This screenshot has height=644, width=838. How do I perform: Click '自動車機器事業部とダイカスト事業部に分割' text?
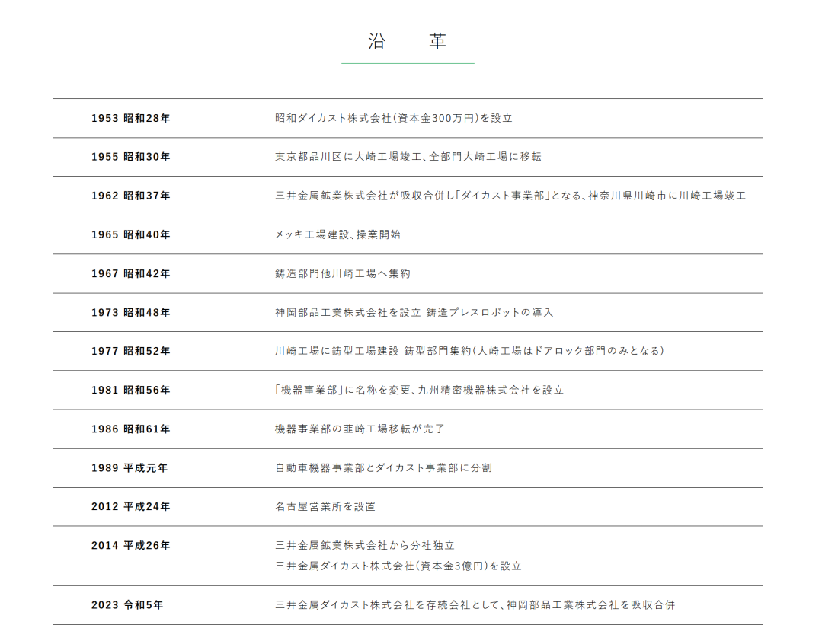click(x=383, y=468)
